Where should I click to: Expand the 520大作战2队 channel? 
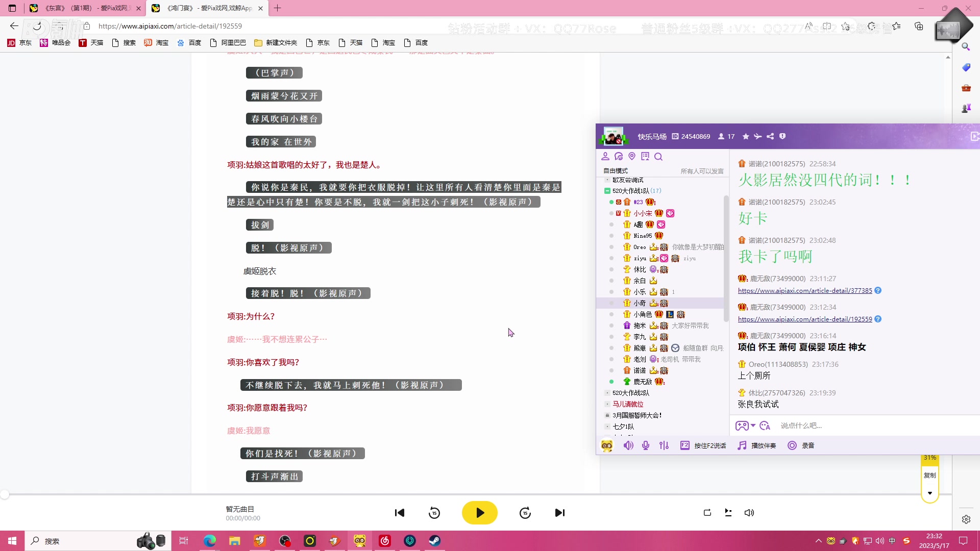(x=607, y=393)
